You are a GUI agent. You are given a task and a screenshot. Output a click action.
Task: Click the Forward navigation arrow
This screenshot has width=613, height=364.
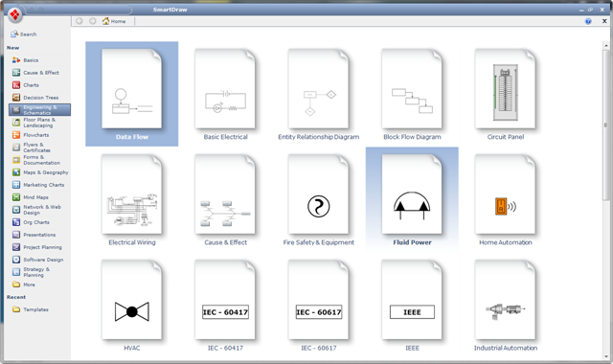click(93, 21)
